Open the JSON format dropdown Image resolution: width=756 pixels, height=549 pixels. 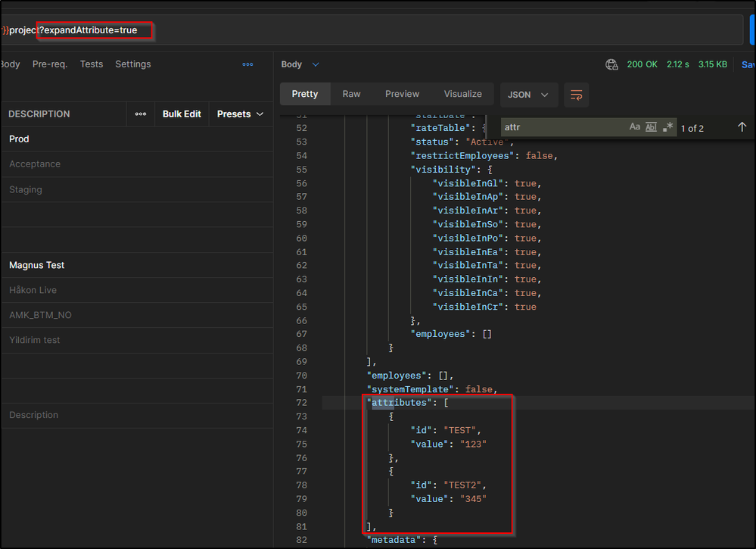pos(529,95)
